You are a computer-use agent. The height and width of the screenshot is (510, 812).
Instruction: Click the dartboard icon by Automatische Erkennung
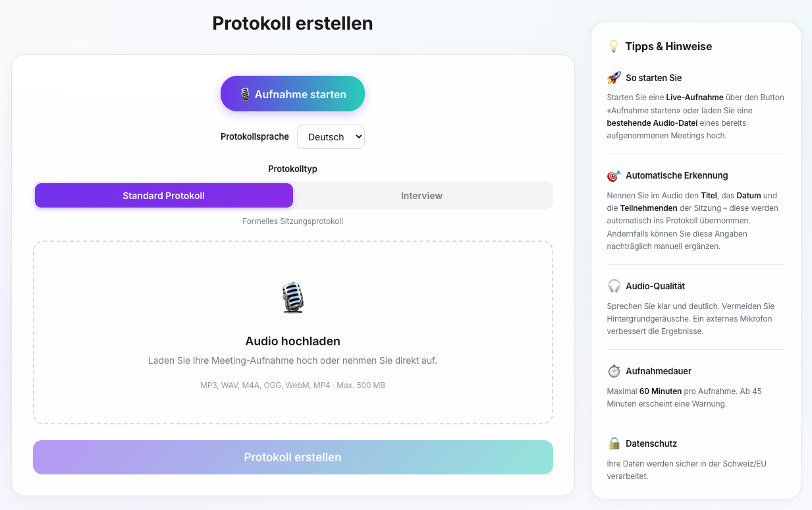[614, 176]
